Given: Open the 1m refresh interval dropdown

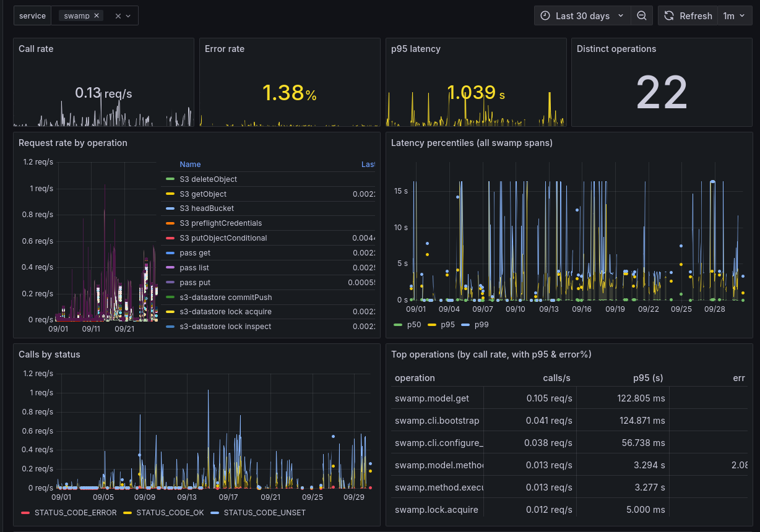Looking at the screenshot, I should pyautogui.click(x=733, y=16).
